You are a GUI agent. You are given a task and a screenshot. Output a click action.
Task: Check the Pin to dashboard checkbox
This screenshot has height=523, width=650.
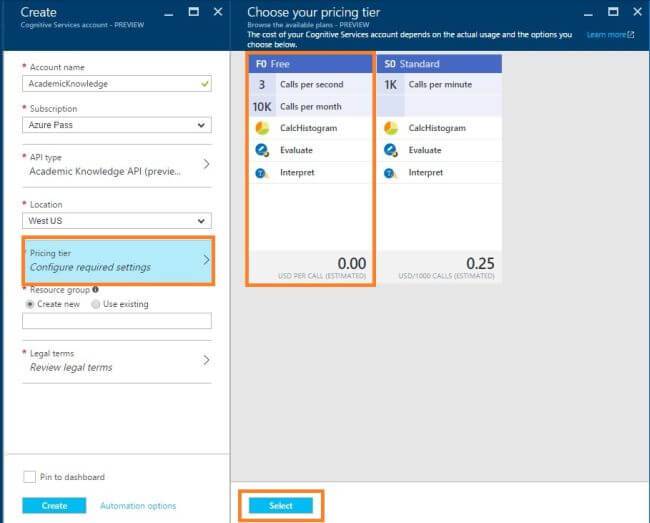tap(29, 477)
